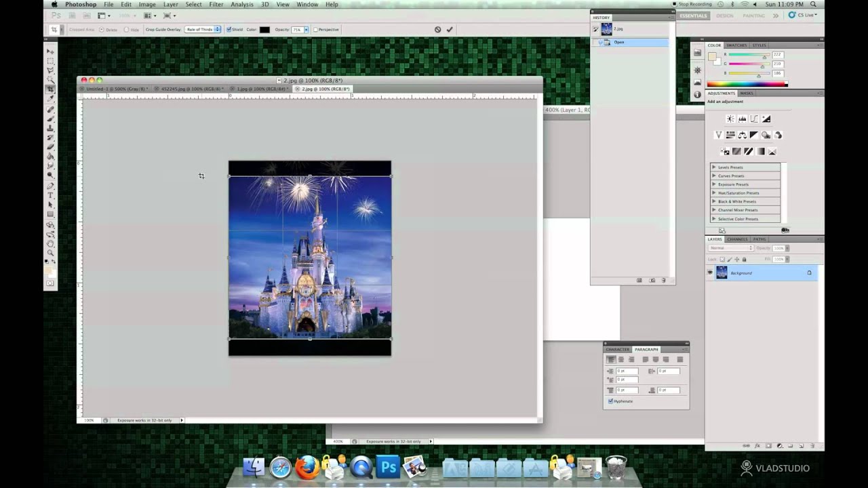Expand Channel Mixer Presets
The width and height of the screenshot is (868, 488).
[714, 210]
